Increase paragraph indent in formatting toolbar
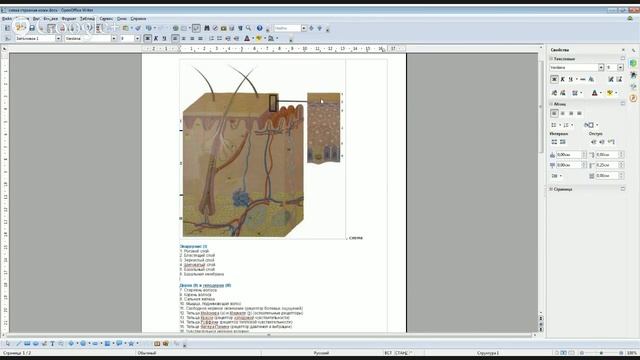640x360 pixels. [x=236, y=38]
